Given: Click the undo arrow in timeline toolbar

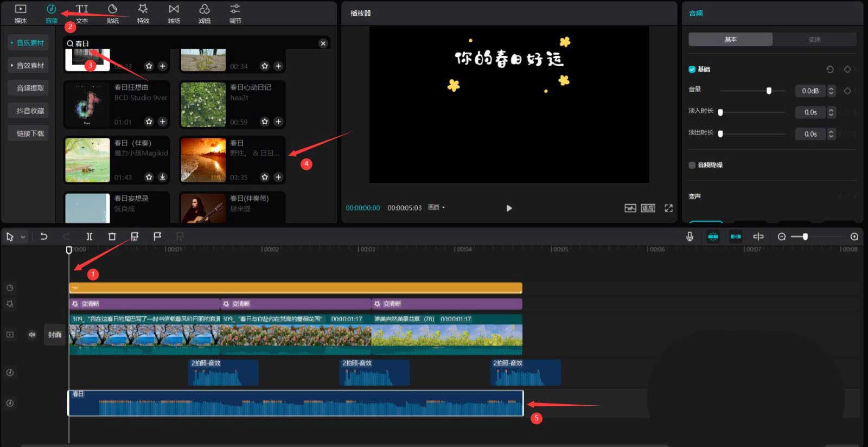Looking at the screenshot, I should tap(44, 237).
